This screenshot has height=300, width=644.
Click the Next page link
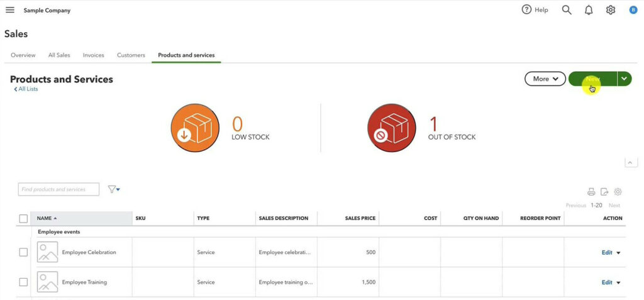point(614,206)
